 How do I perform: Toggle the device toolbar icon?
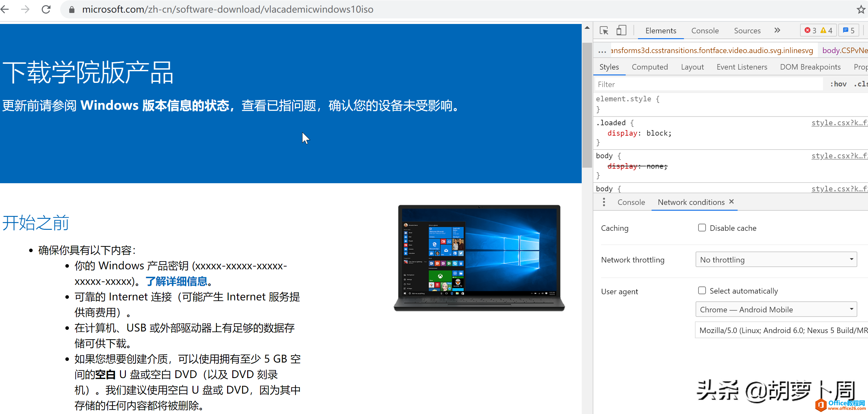(621, 31)
